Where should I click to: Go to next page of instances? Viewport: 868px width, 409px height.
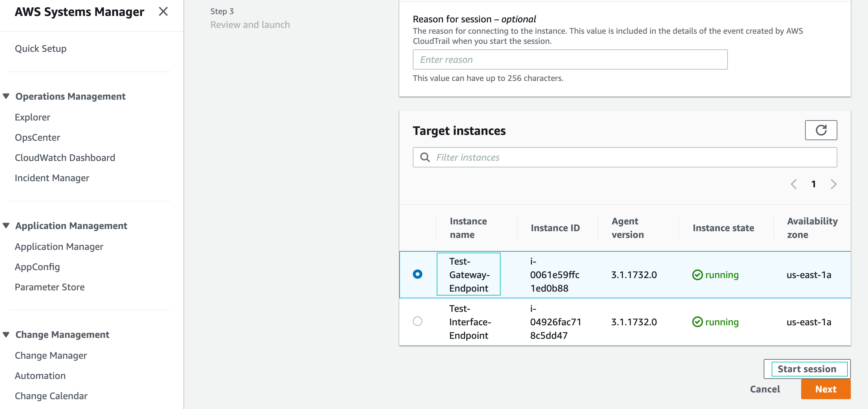(x=833, y=184)
